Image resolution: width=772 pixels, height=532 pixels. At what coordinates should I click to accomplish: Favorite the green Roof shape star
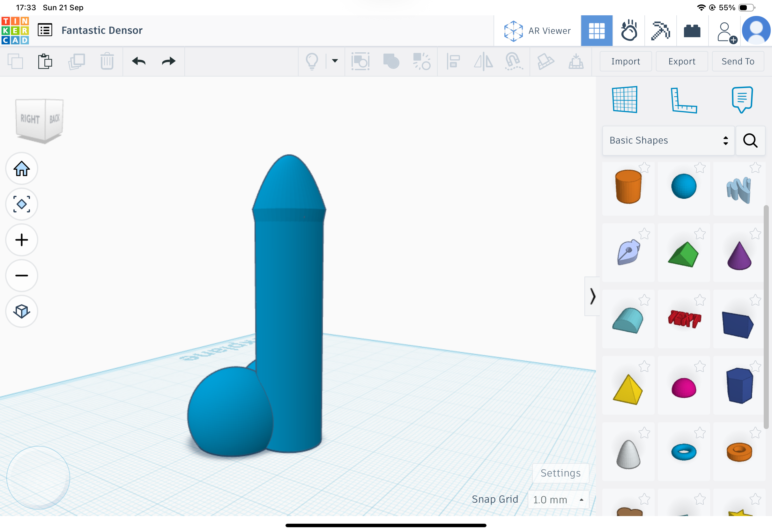click(x=700, y=234)
